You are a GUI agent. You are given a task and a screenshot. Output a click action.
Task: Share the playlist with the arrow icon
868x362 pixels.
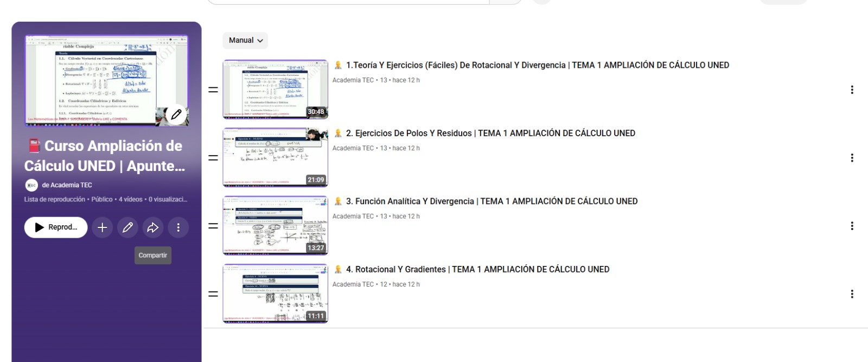(153, 227)
